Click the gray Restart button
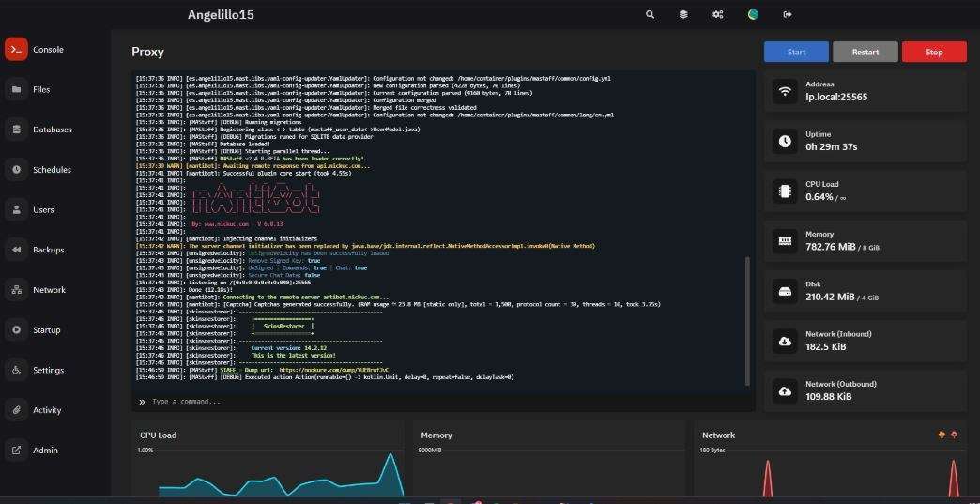Image resolution: width=980 pixels, height=504 pixels. (865, 52)
